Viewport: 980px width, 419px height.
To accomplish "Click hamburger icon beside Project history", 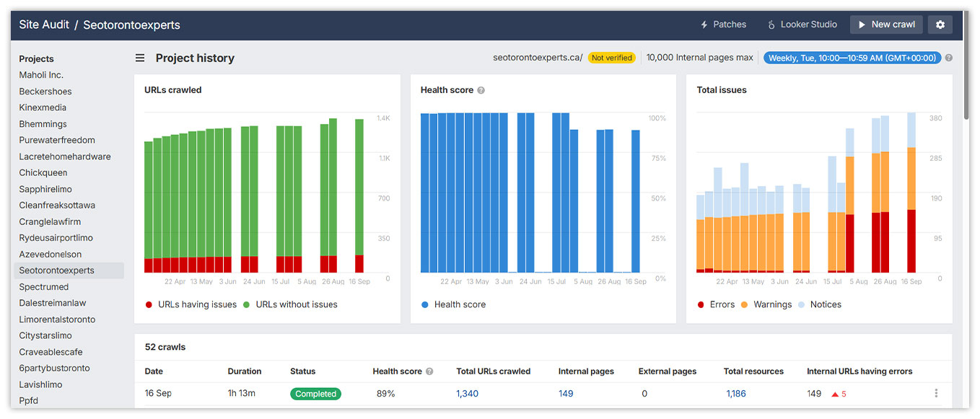I will point(140,58).
